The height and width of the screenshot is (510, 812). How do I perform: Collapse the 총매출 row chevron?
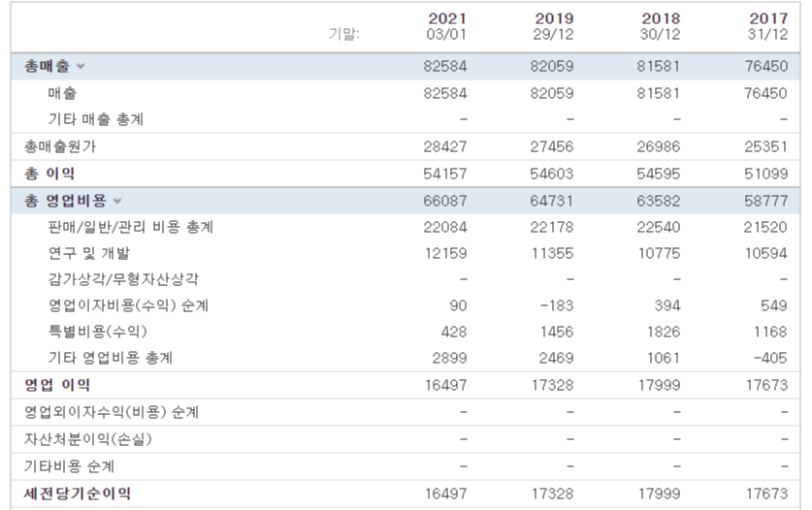pos(81,66)
